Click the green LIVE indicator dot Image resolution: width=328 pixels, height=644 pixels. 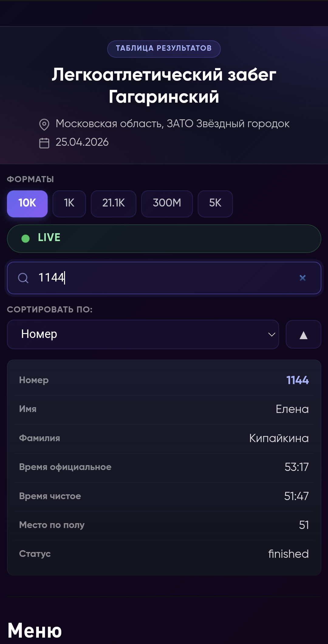point(26,239)
